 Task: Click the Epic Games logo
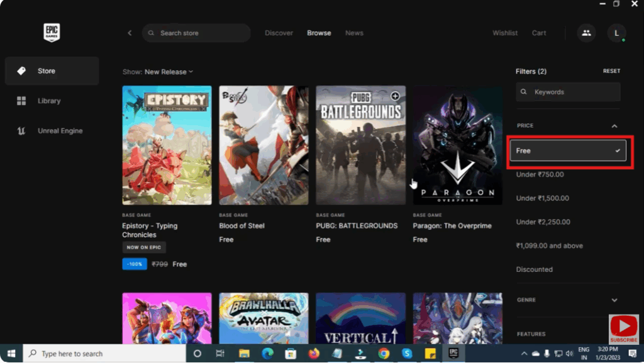click(52, 31)
